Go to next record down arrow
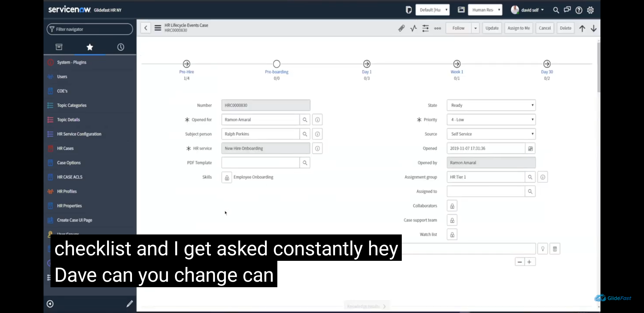 [x=594, y=28]
